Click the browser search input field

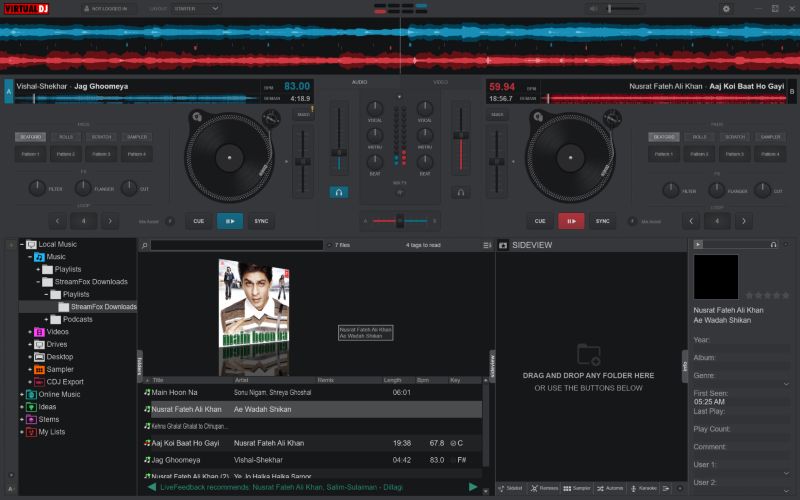[x=237, y=245]
